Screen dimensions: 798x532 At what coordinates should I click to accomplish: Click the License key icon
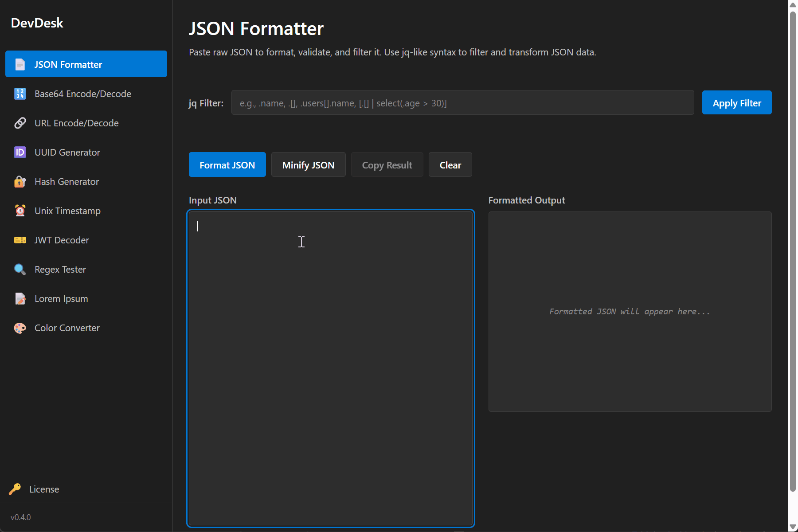(15, 489)
